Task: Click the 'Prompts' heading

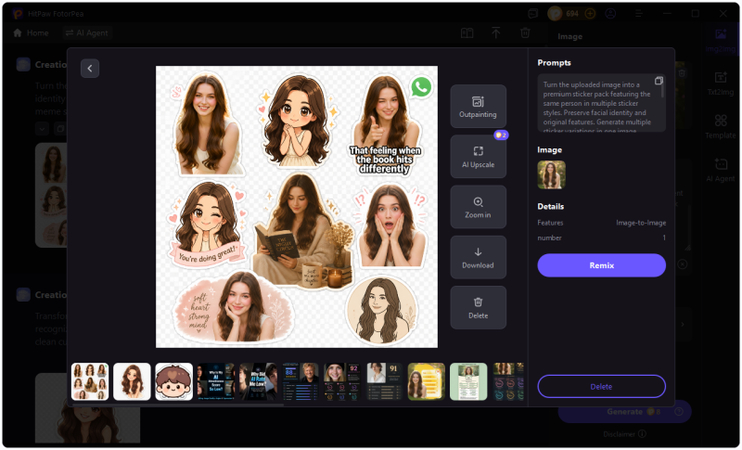Action: click(554, 63)
